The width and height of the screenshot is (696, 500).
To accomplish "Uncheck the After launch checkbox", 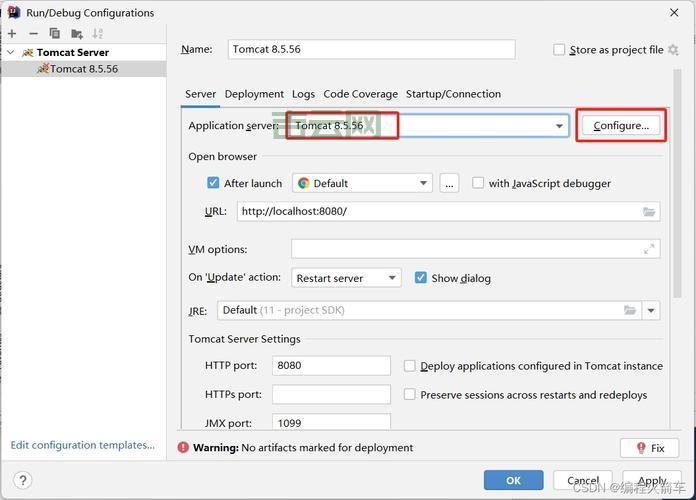I will [x=213, y=183].
